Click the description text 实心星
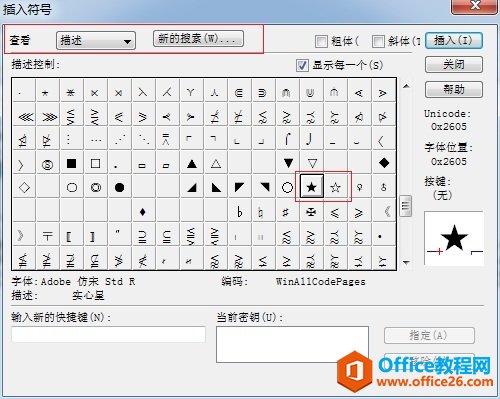Screen dimensions: 500x399 click(x=88, y=296)
